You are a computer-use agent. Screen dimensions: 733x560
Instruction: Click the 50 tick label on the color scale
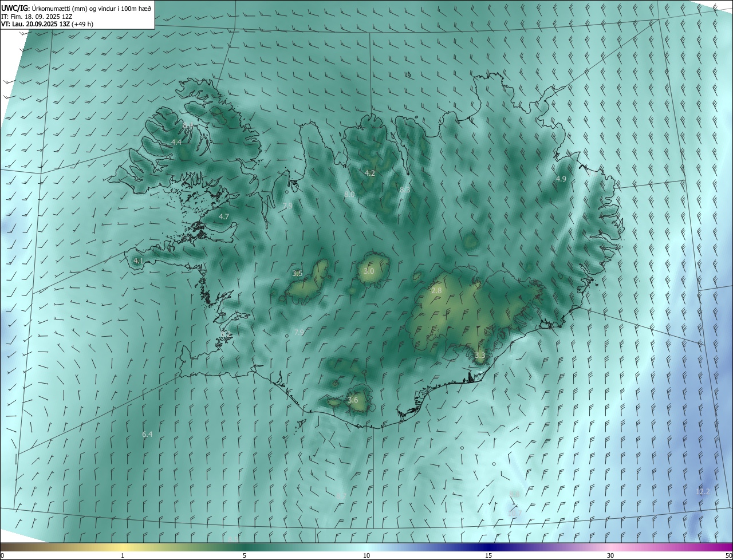click(728, 555)
